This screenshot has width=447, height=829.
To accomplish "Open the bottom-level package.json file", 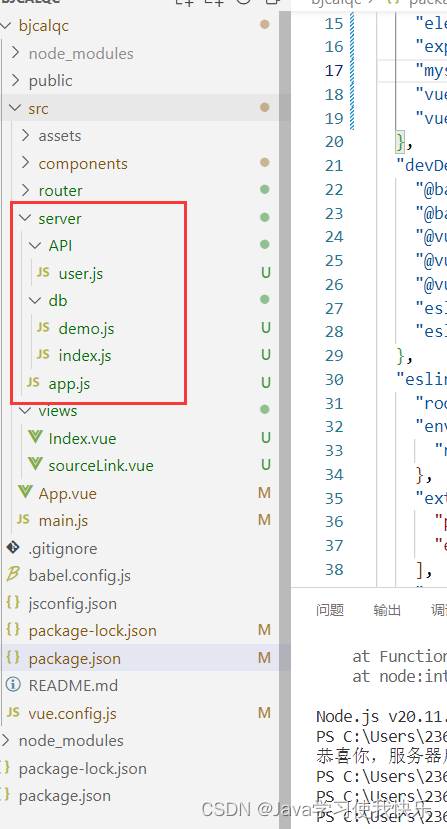I will click(65, 796).
